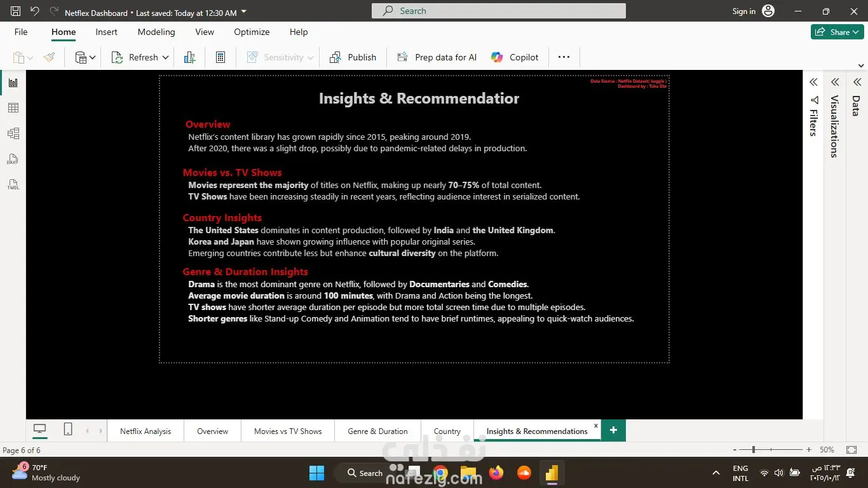Open the Refresh dropdown arrow

pos(166,58)
